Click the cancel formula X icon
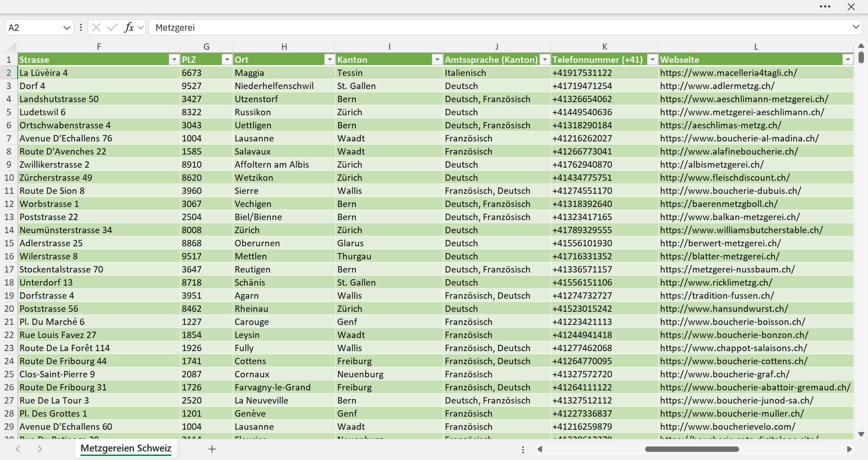Screen dimensions: 868x460 [96, 27]
